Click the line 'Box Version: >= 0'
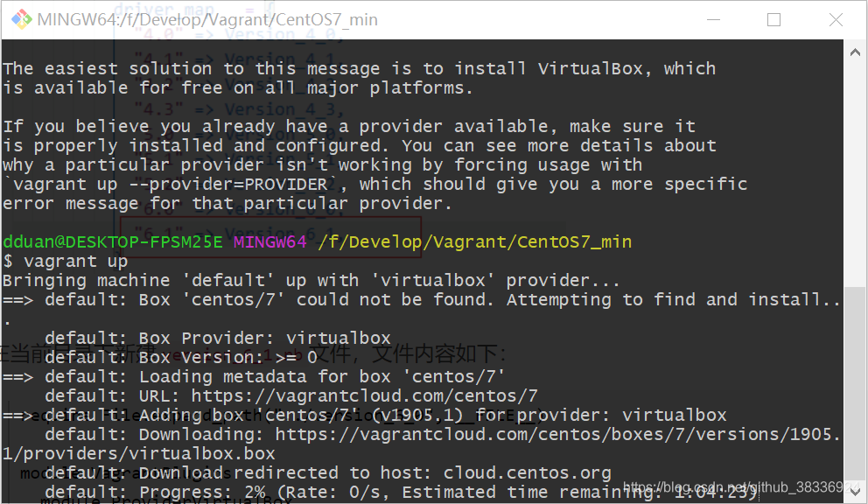The height and width of the screenshot is (504, 868). (x=181, y=357)
